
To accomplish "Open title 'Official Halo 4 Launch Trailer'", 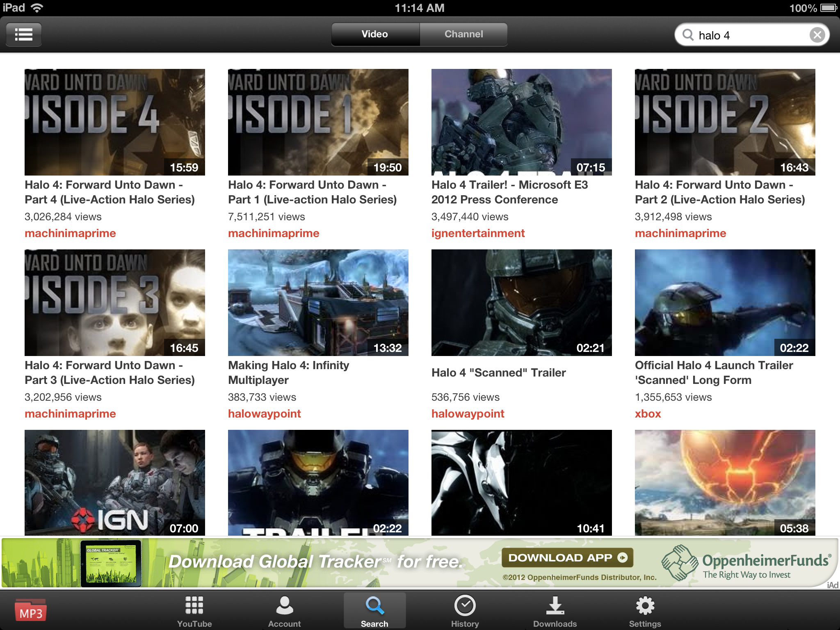I will click(714, 372).
